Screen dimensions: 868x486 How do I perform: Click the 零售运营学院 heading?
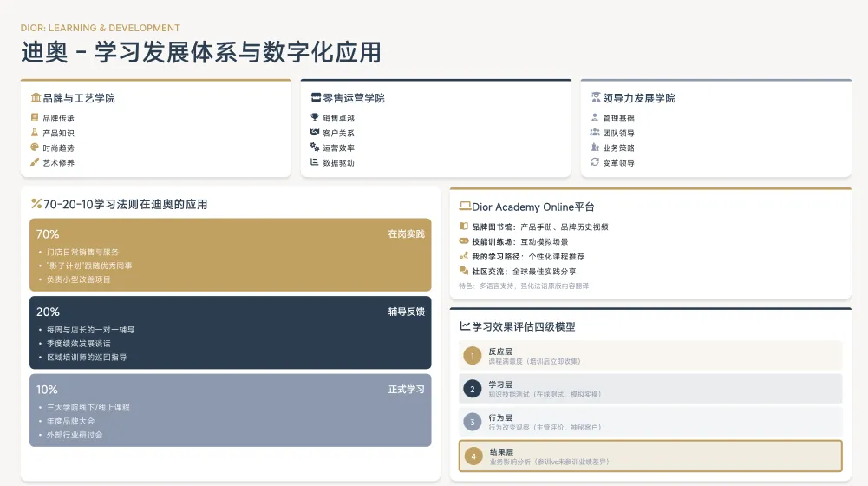[354, 98]
